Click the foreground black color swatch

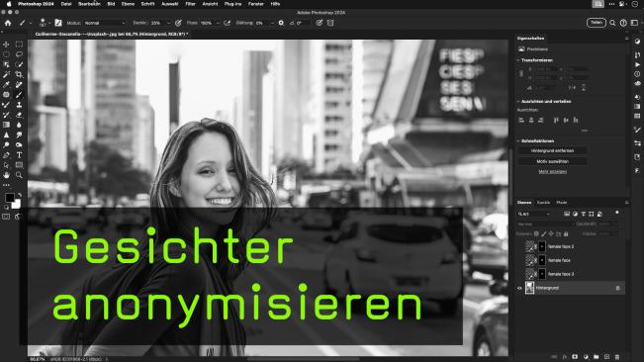point(10,198)
